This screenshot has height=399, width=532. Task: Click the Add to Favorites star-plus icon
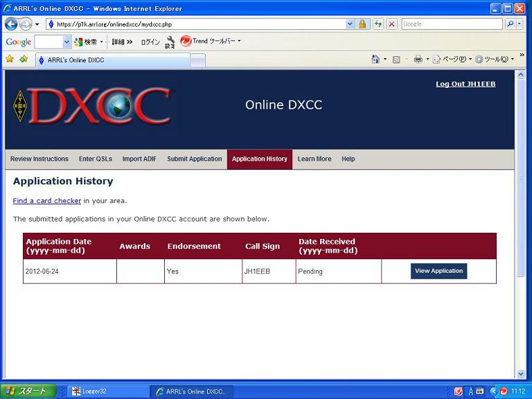click(x=24, y=59)
